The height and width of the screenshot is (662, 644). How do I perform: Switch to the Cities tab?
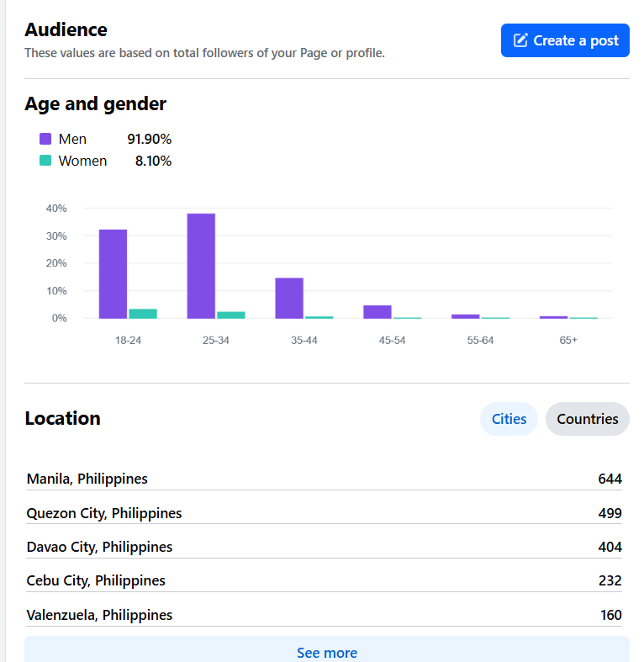[x=509, y=419]
